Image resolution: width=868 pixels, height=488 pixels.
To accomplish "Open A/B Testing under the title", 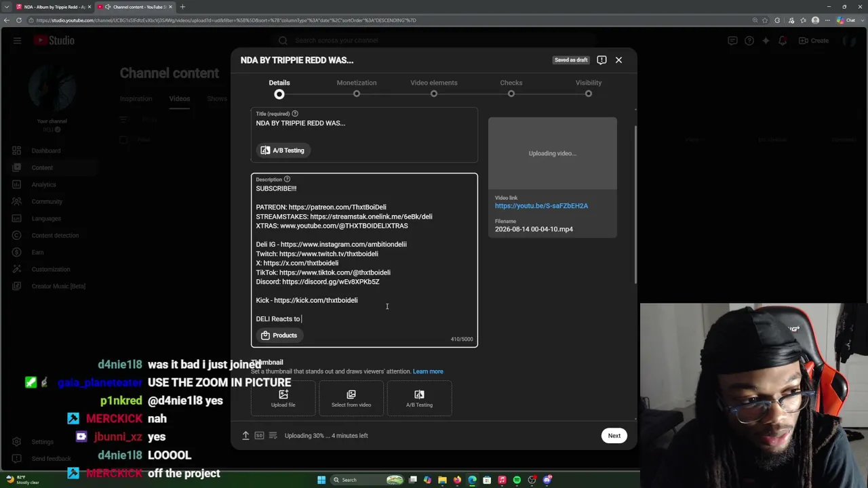I will coord(283,150).
